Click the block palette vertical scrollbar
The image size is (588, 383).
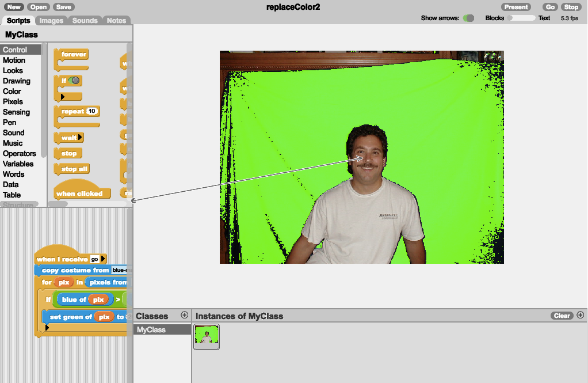coord(129,116)
